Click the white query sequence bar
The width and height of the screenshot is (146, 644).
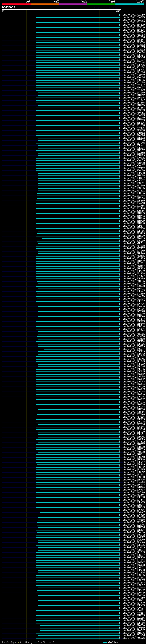point(62,10)
